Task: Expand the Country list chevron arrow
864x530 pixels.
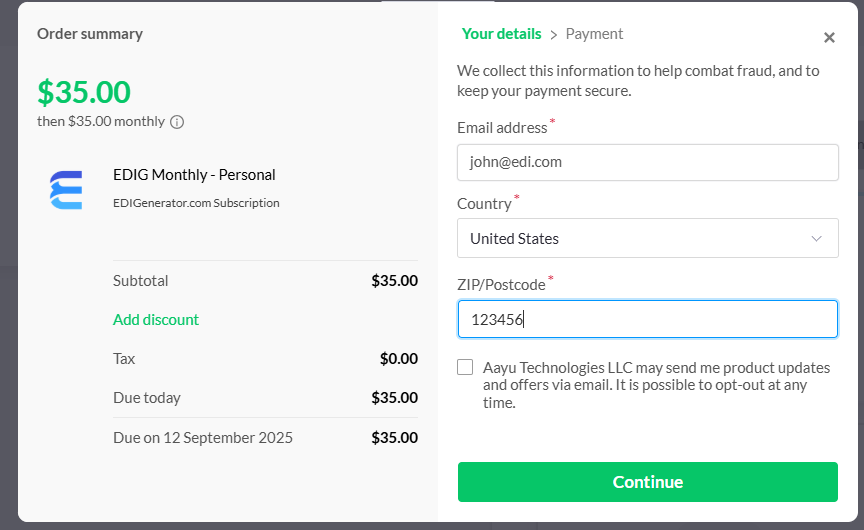Action: 817,238
